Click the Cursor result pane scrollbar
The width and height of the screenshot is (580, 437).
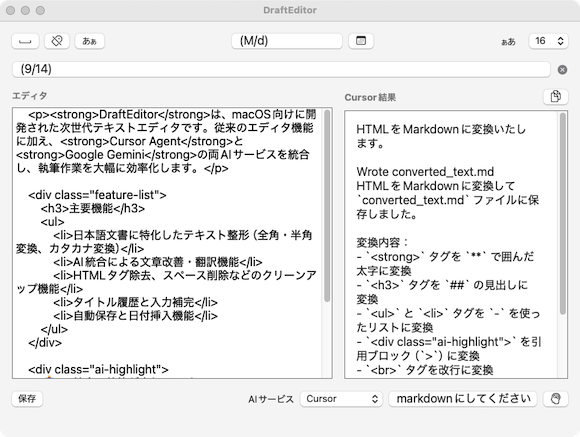click(x=563, y=214)
